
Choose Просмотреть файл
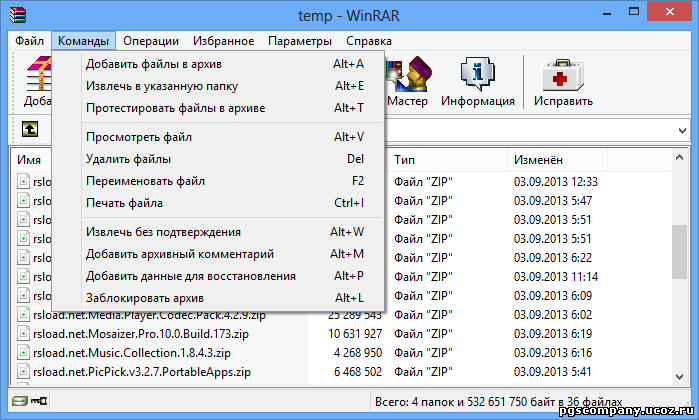click(x=218, y=137)
